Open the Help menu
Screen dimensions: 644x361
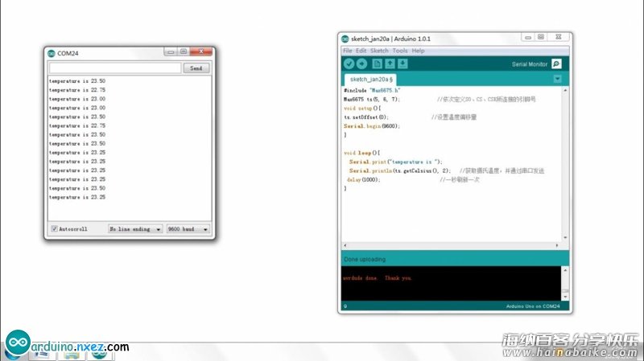(418, 51)
